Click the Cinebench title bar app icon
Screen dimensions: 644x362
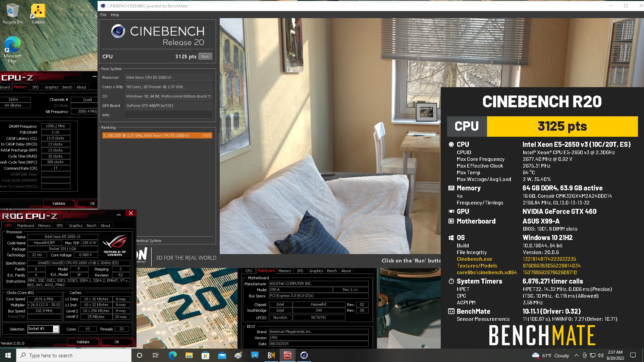(x=103, y=6)
